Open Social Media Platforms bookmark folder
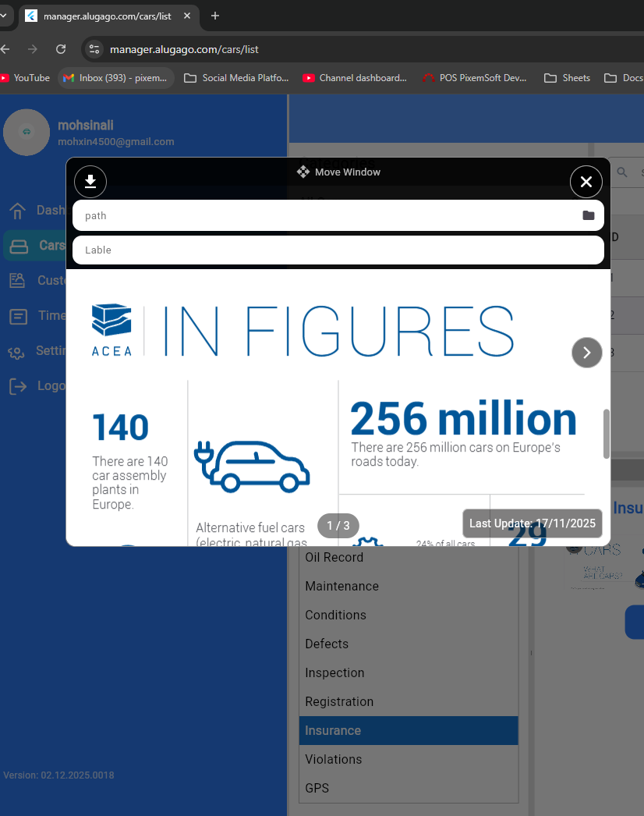 click(x=236, y=78)
